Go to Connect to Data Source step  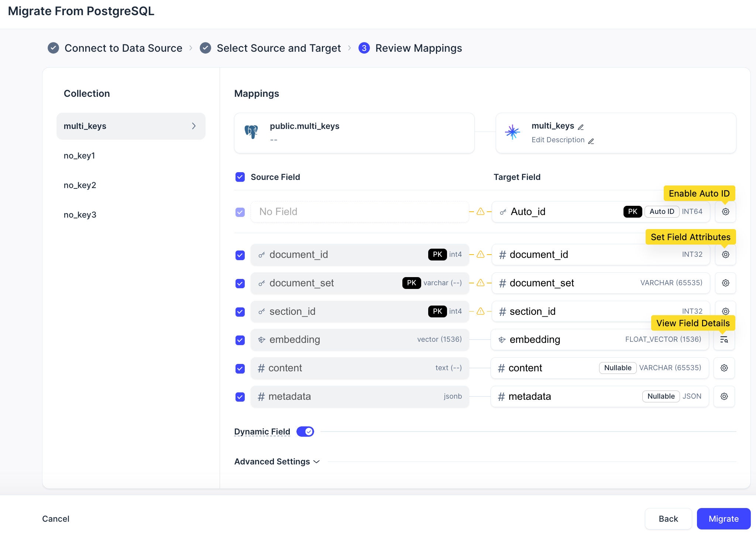(115, 48)
